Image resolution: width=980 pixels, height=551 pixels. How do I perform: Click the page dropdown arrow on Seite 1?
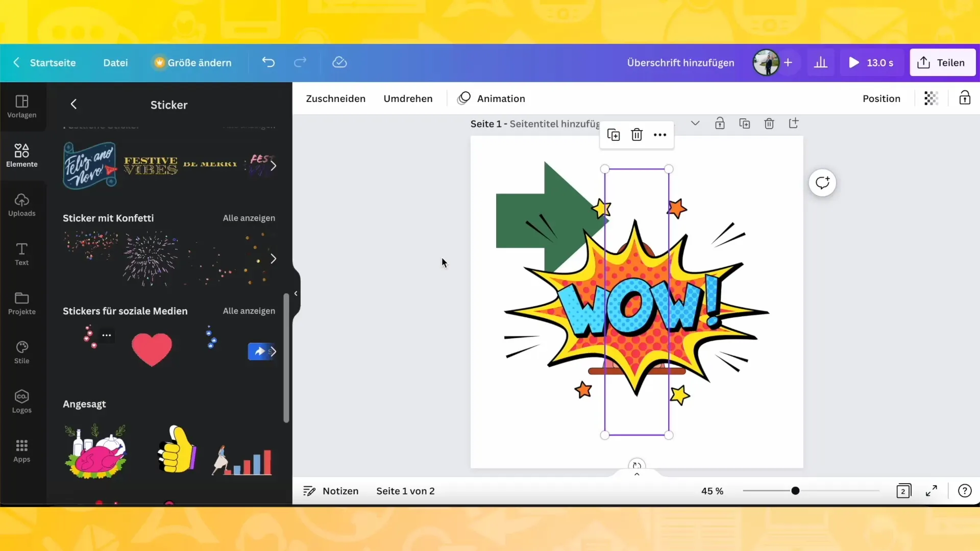(695, 124)
